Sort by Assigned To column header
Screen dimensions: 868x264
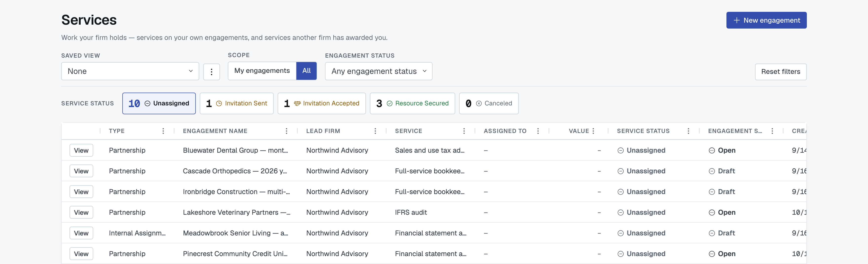pyautogui.click(x=505, y=131)
